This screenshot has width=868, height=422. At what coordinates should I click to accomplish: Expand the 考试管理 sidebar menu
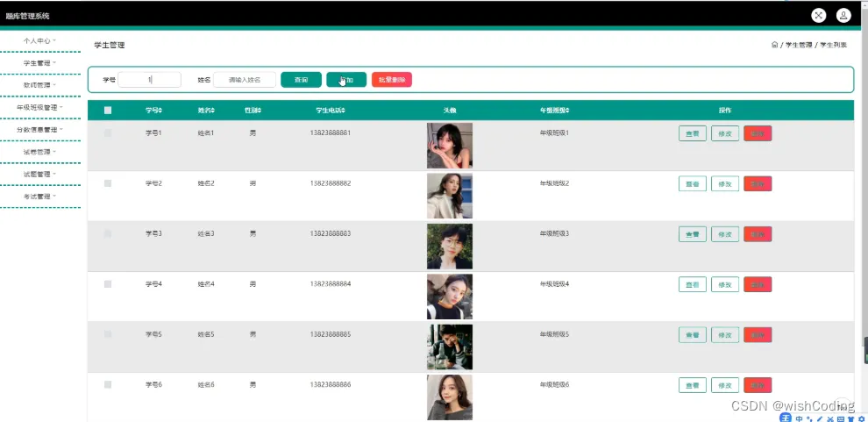(x=39, y=196)
